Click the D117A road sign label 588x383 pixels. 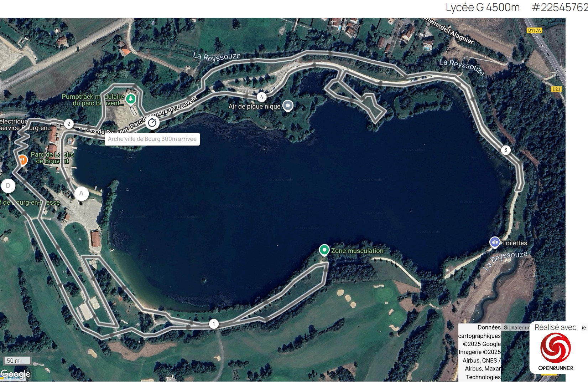534,30
